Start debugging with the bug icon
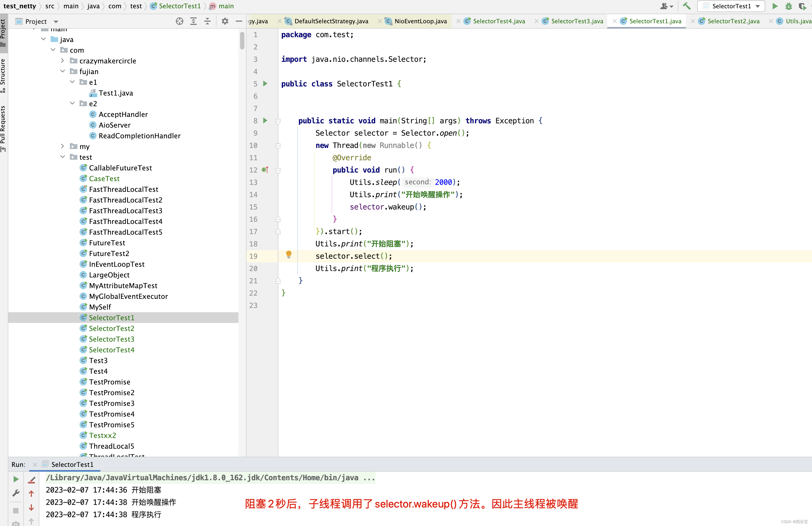 788,6
